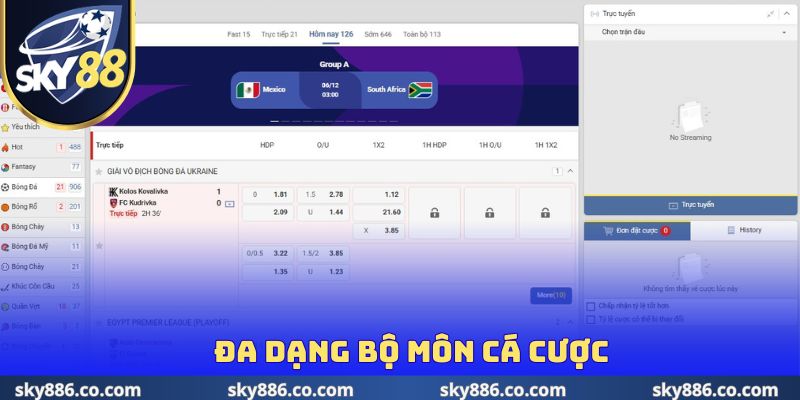The image size is (800, 400).
Task: Click the HDP column header
Action: point(267,145)
